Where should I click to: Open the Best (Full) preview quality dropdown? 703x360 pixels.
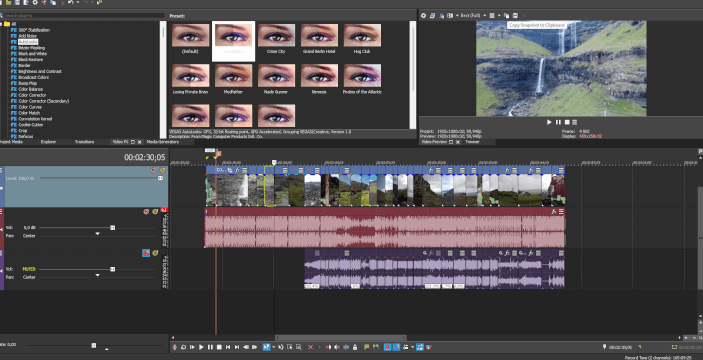pos(485,15)
